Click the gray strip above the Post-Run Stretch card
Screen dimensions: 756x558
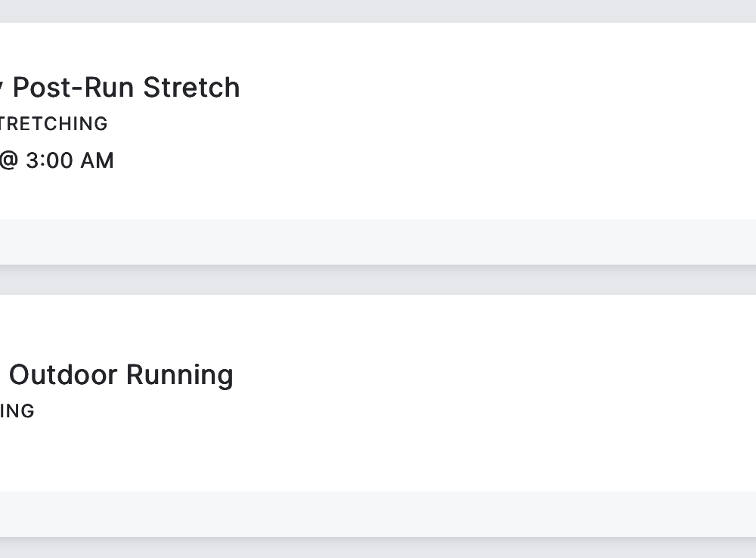point(378,11)
